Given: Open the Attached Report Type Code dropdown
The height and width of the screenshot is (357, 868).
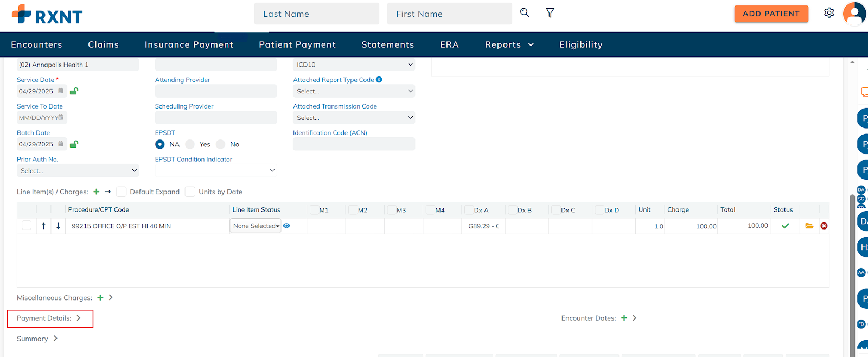Looking at the screenshot, I should 354,91.
